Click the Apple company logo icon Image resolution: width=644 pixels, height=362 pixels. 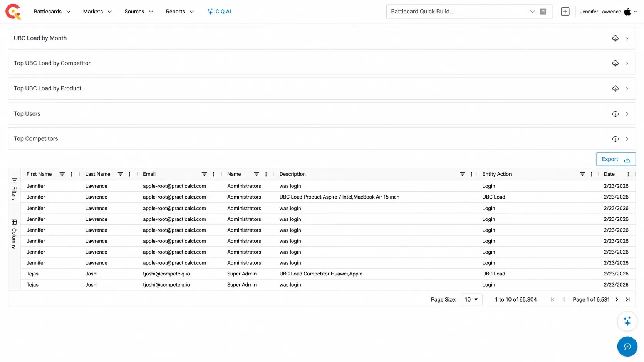pos(627,12)
